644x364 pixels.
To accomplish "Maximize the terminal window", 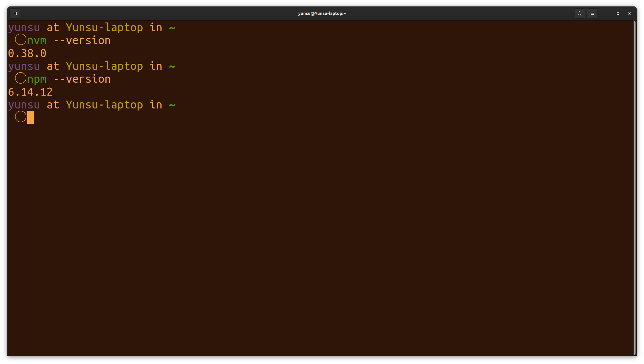I will pyautogui.click(x=618, y=13).
